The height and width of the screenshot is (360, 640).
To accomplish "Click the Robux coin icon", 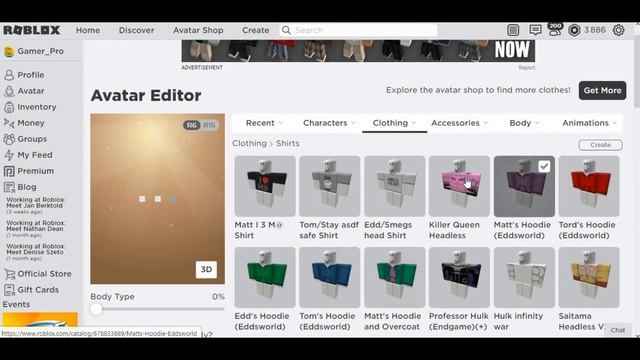I will [574, 30].
